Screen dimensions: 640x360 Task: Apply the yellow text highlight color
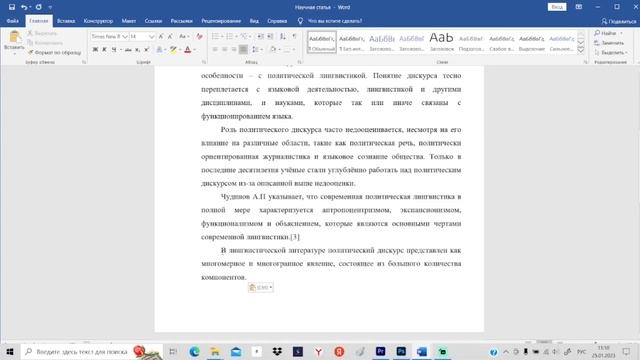point(173,49)
